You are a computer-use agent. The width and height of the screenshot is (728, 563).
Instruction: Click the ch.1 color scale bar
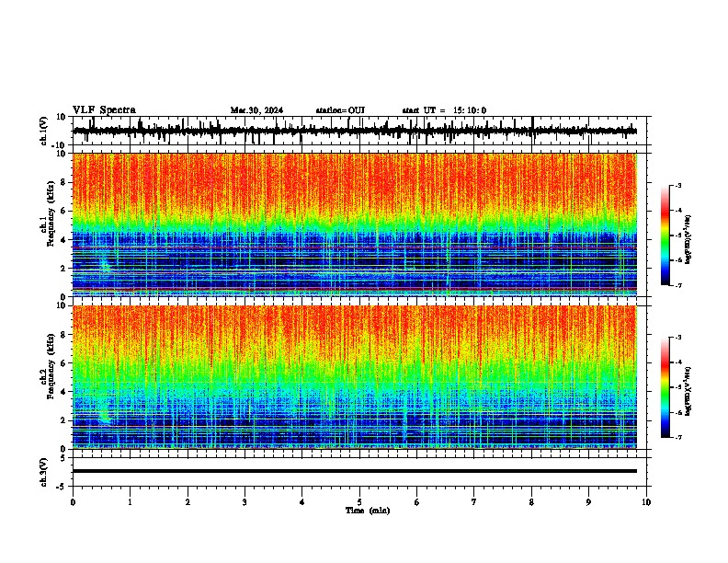point(665,236)
